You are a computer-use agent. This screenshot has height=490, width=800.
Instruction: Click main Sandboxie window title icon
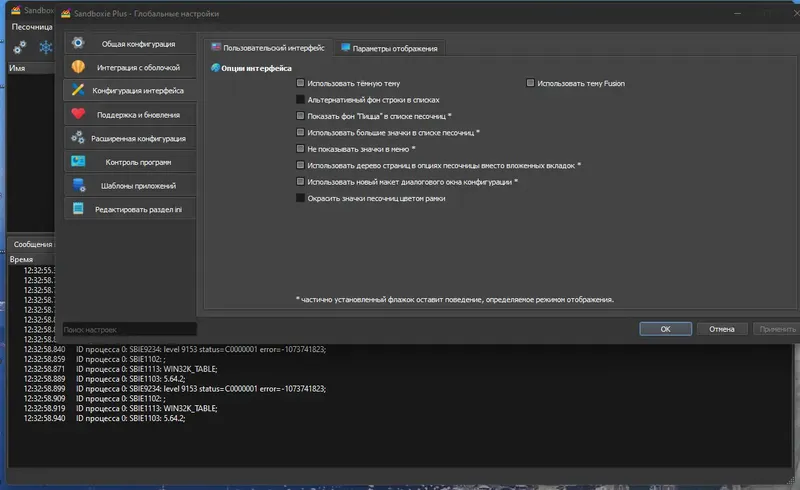pos(16,10)
